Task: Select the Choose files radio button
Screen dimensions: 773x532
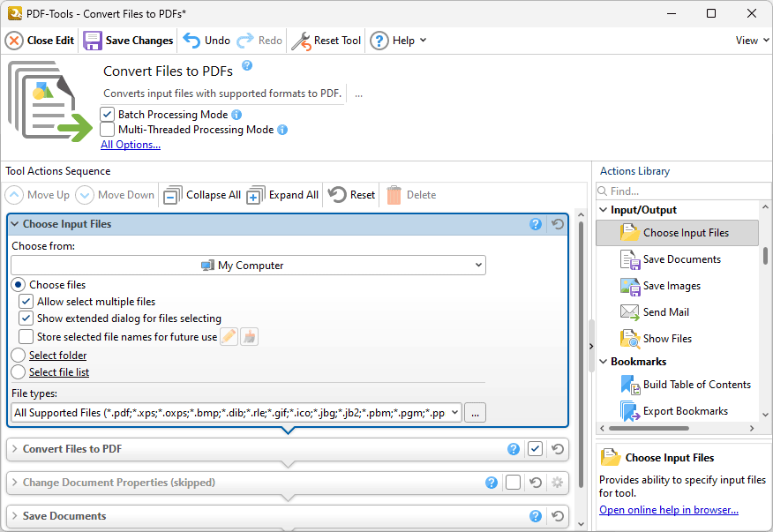Action: pyautogui.click(x=19, y=284)
